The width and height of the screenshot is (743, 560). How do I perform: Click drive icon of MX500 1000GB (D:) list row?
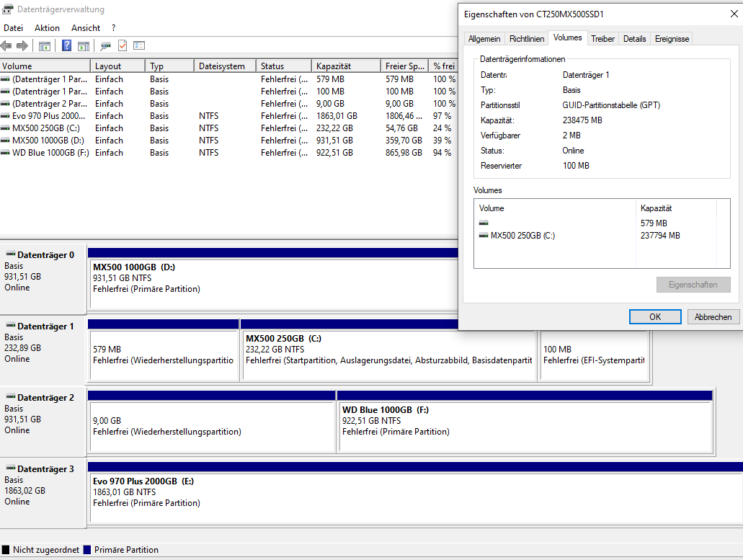point(5,141)
